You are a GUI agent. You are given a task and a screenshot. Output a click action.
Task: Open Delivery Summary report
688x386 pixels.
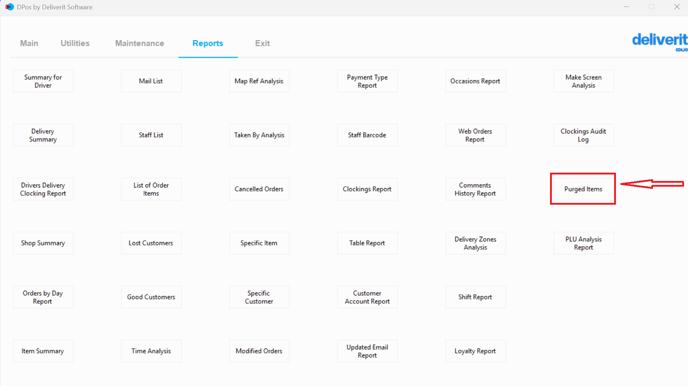(x=43, y=135)
